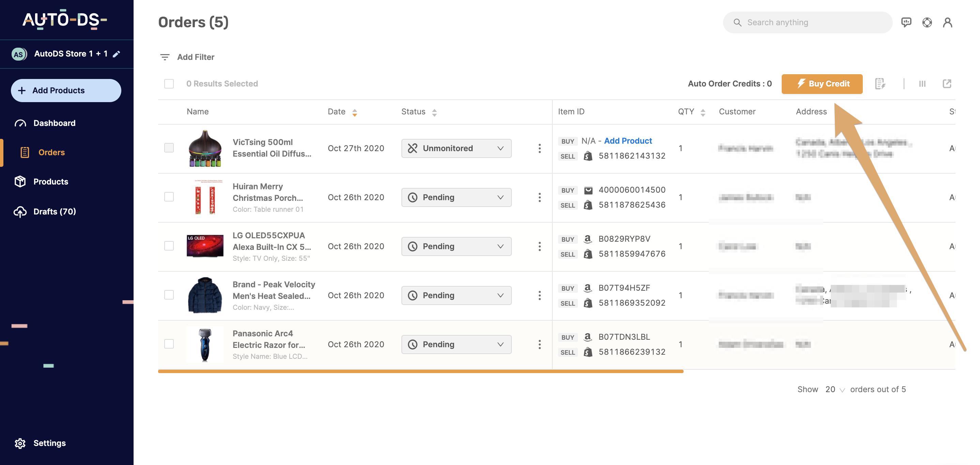Expand Pending status dropdown for Panasonic Arc4

(x=456, y=344)
